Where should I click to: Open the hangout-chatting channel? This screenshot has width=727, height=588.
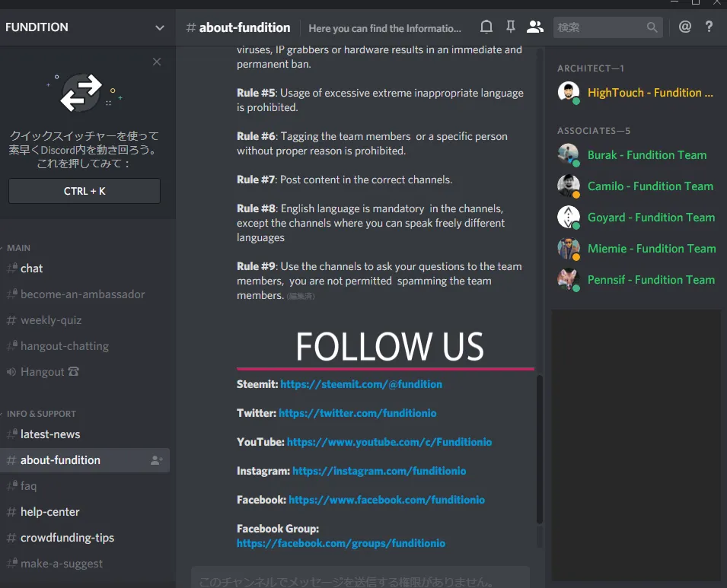(x=84, y=346)
